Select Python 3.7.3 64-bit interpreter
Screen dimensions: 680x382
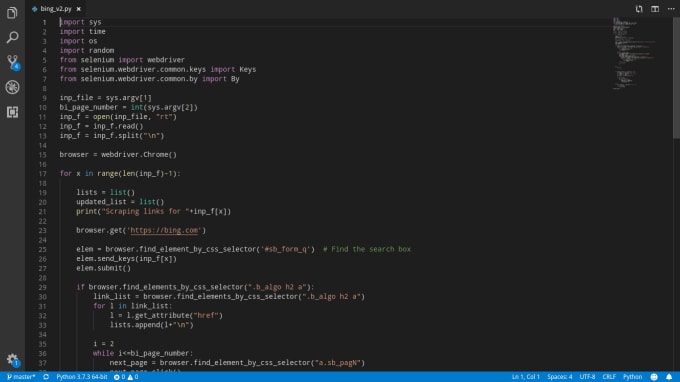[x=82, y=377]
